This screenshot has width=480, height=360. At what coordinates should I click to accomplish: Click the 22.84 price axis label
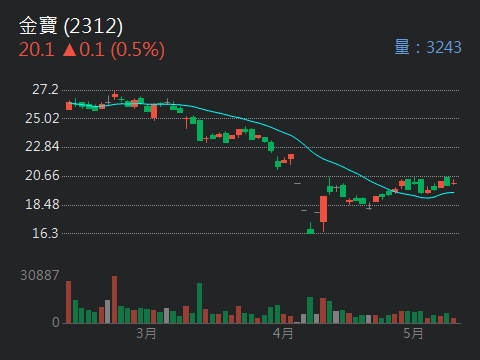click(42, 147)
